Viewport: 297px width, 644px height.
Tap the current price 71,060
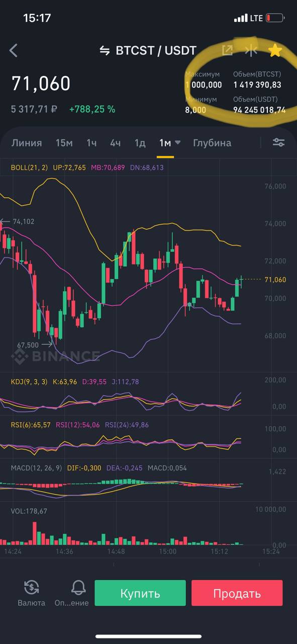[41, 84]
